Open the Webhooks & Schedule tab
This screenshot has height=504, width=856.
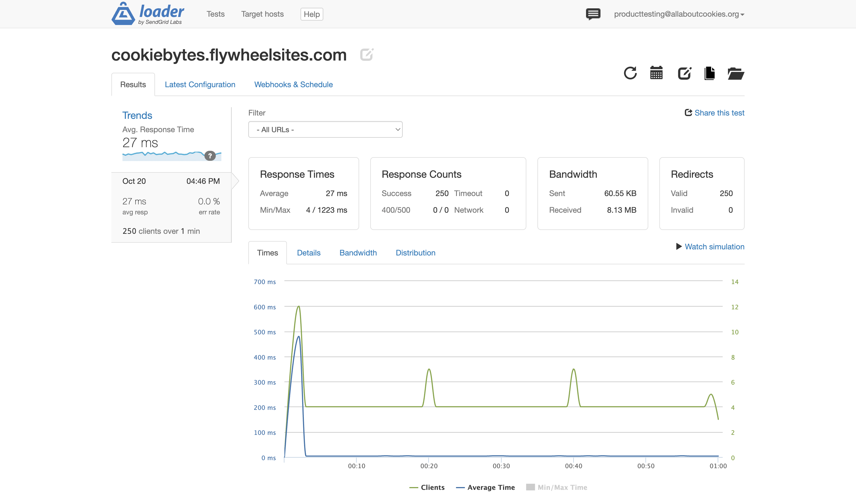[x=293, y=85]
